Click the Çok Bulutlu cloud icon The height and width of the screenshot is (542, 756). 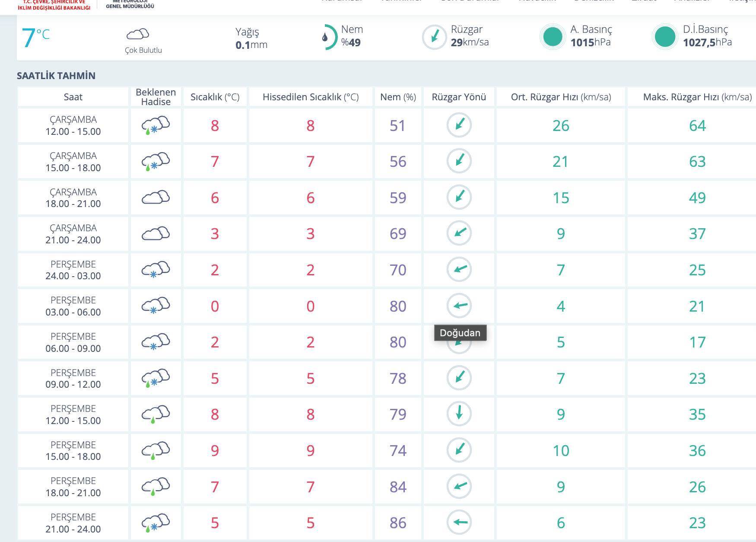pyautogui.click(x=138, y=34)
